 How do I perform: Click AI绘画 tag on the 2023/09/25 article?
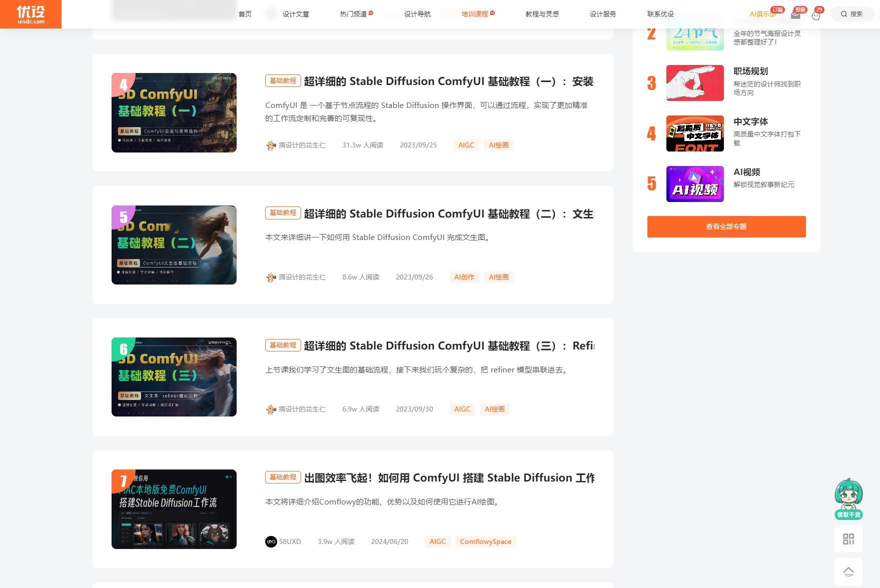pos(499,145)
